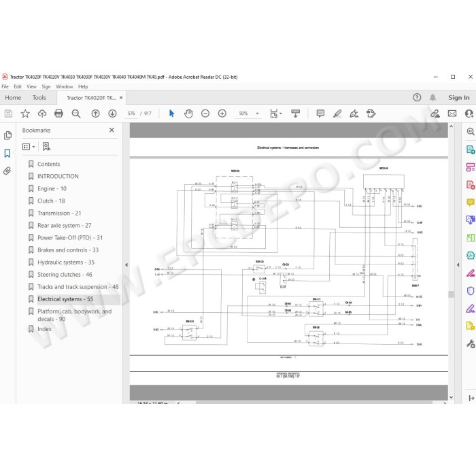
Task: Open More Tools wrench icon
Action: point(471,344)
